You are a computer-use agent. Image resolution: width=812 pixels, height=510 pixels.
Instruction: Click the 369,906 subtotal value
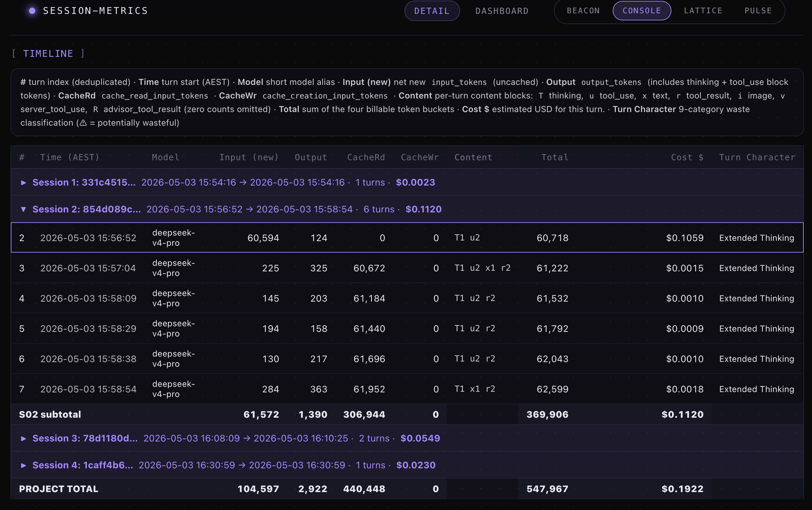point(547,415)
